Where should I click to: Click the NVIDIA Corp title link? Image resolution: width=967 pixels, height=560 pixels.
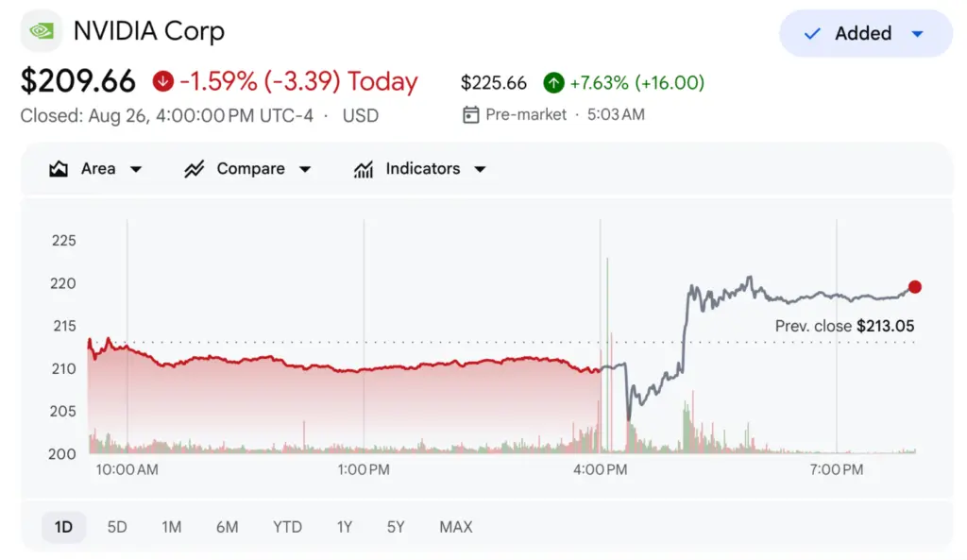(148, 31)
